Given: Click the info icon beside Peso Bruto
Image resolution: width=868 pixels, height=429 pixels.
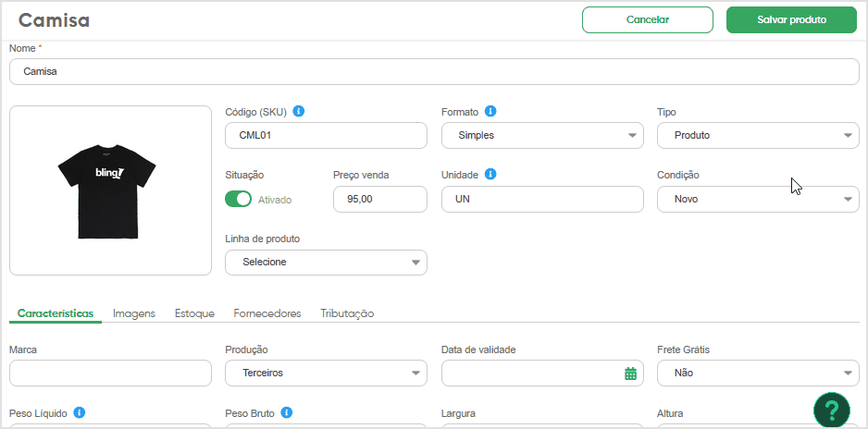Looking at the screenshot, I should (286, 412).
